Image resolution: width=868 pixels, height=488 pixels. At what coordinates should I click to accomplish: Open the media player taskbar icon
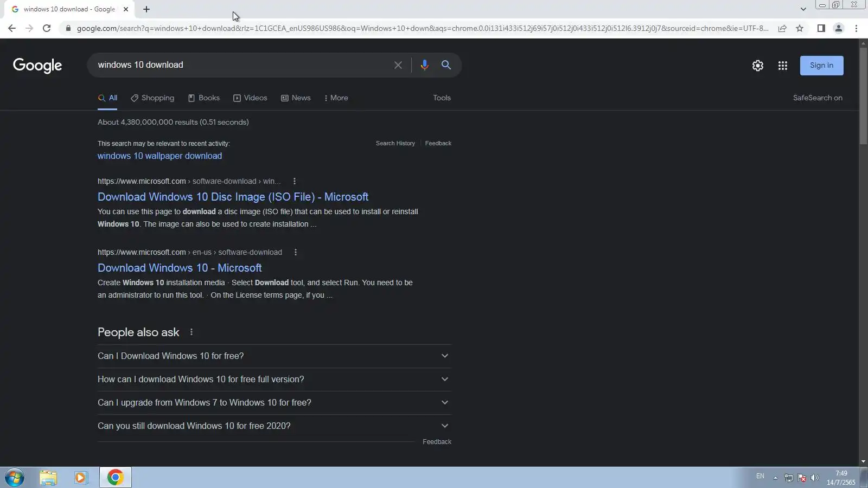click(81, 478)
